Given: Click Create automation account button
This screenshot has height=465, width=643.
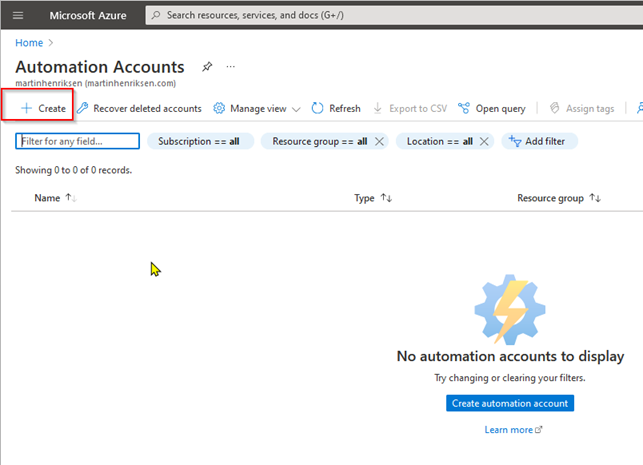Looking at the screenshot, I should tap(510, 403).
